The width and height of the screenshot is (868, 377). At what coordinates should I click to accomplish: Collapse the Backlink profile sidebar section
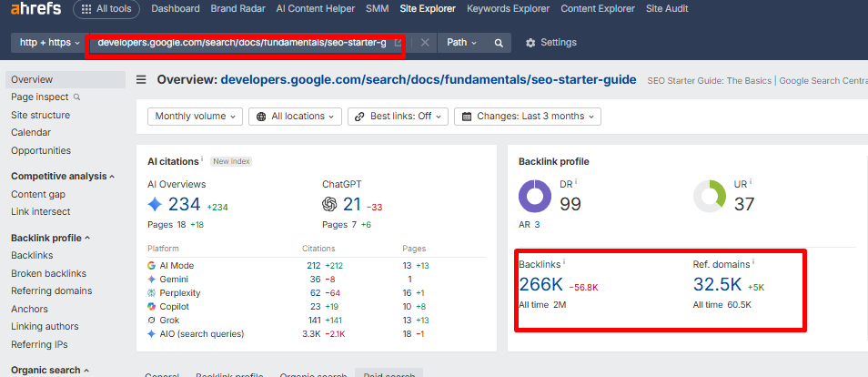click(x=50, y=238)
